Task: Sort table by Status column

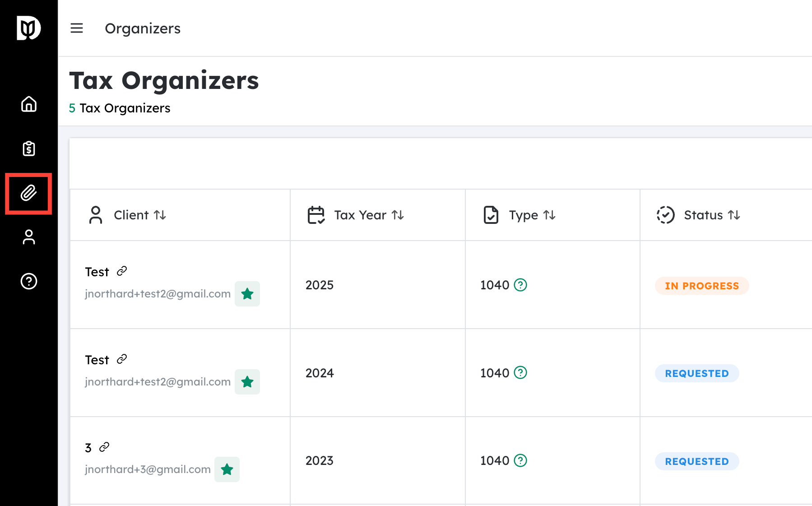Action: tap(734, 215)
